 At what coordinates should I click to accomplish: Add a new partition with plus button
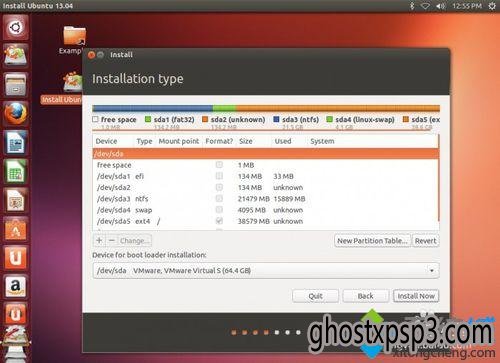click(99, 241)
